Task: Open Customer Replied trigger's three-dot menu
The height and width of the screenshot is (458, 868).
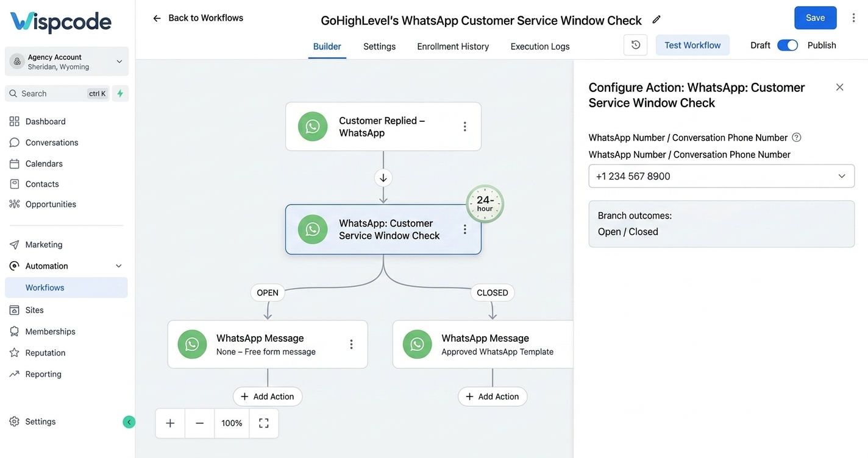Action: coord(464,127)
